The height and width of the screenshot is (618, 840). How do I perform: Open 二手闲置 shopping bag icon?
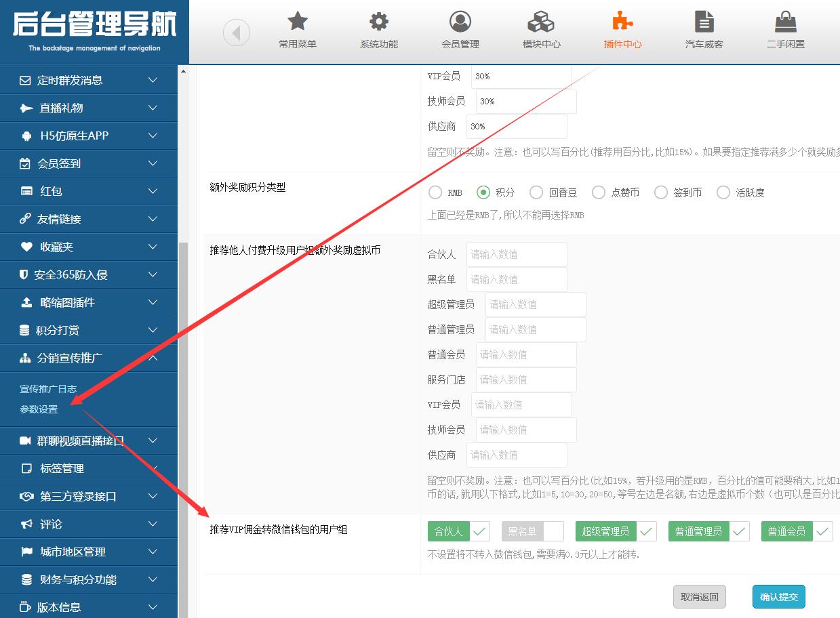tap(785, 22)
